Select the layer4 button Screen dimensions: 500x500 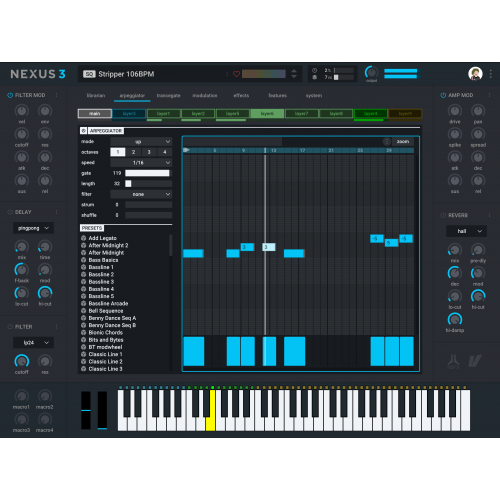(371, 114)
